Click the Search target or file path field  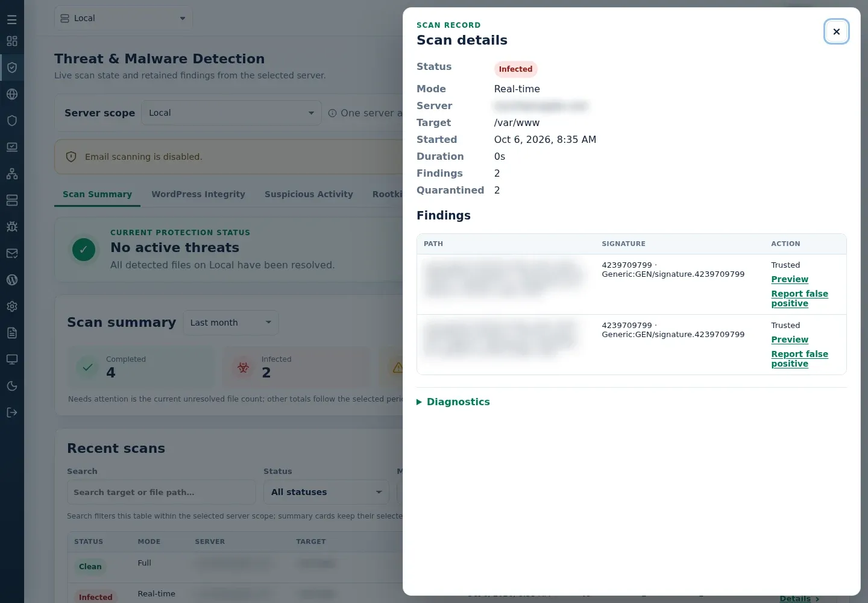162,492
